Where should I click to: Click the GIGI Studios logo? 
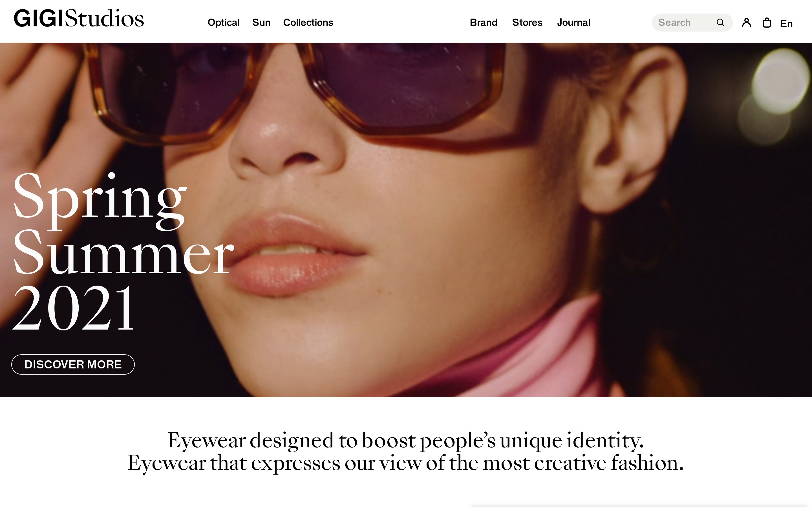pyautogui.click(x=79, y=18)
